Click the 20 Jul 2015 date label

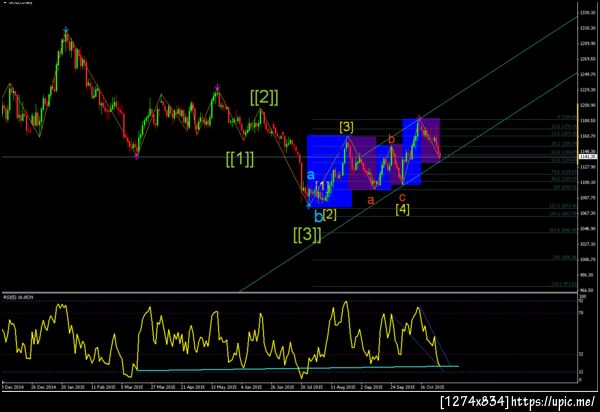[311, 387]
